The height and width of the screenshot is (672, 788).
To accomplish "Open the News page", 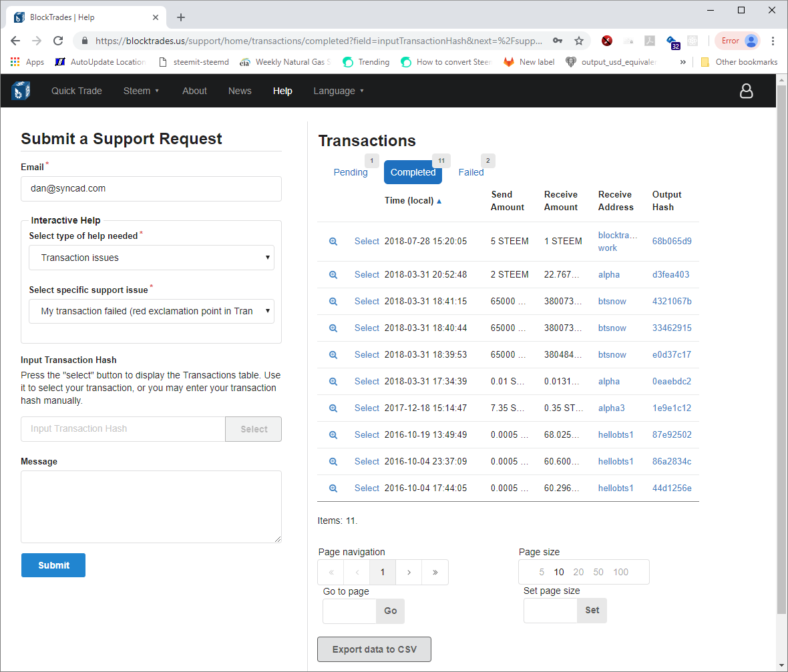I will click(240, 91).
